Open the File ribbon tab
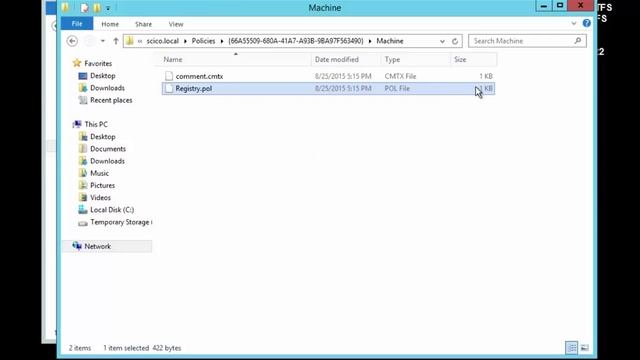The image size is (640, 360). [77, 24]
